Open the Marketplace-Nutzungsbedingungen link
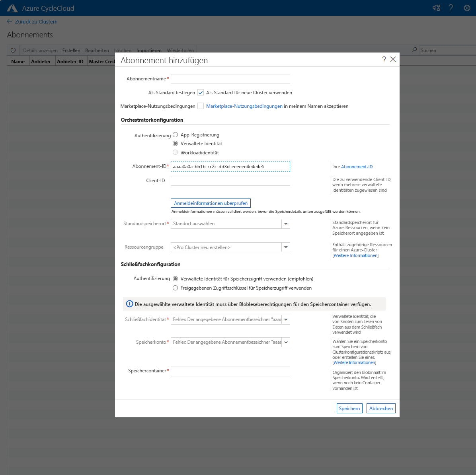The image size is (476, 475). (x=244, y=106)
